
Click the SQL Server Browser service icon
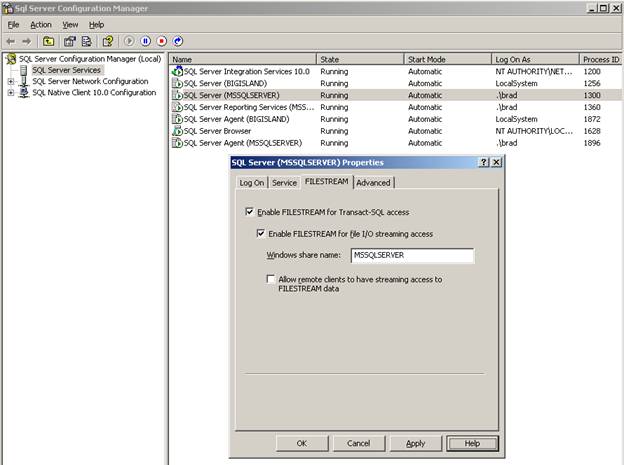coord(177,131)
